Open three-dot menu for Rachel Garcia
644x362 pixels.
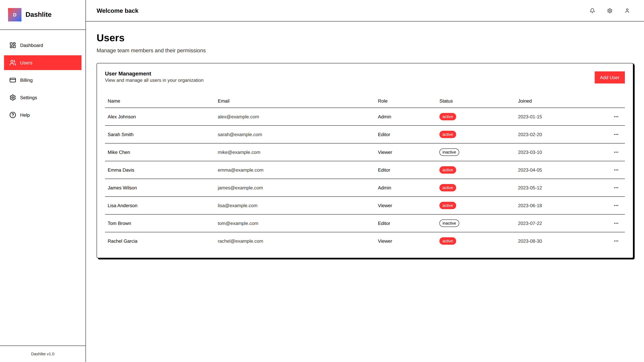[616, 241]
